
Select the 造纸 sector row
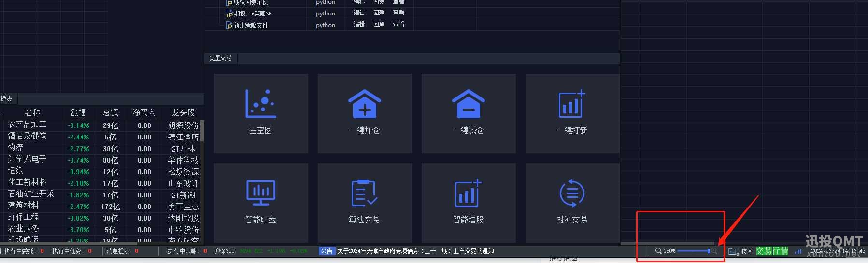(x=16, y=171)
